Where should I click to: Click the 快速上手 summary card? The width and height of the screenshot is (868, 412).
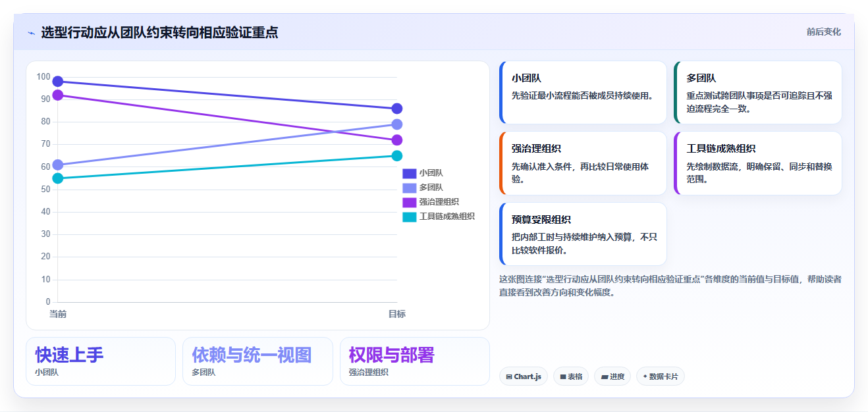[x=101, y=361]
